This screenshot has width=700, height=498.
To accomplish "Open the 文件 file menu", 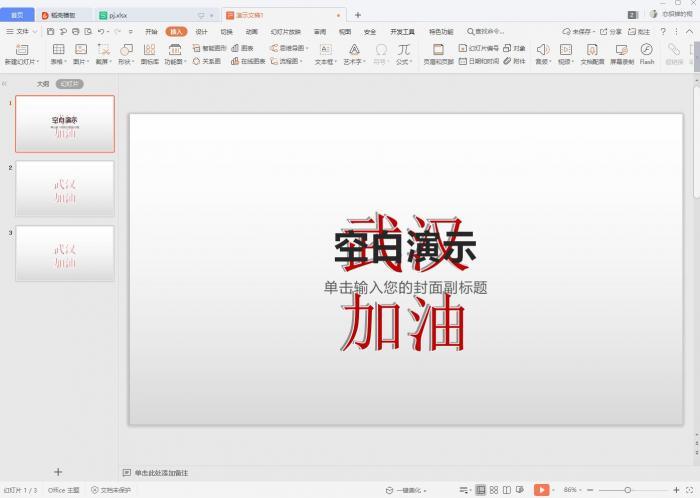I will click(22, 32).
